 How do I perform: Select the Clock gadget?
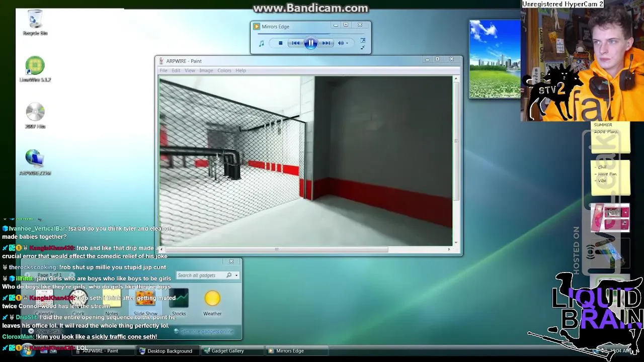[x=78, y=302]
